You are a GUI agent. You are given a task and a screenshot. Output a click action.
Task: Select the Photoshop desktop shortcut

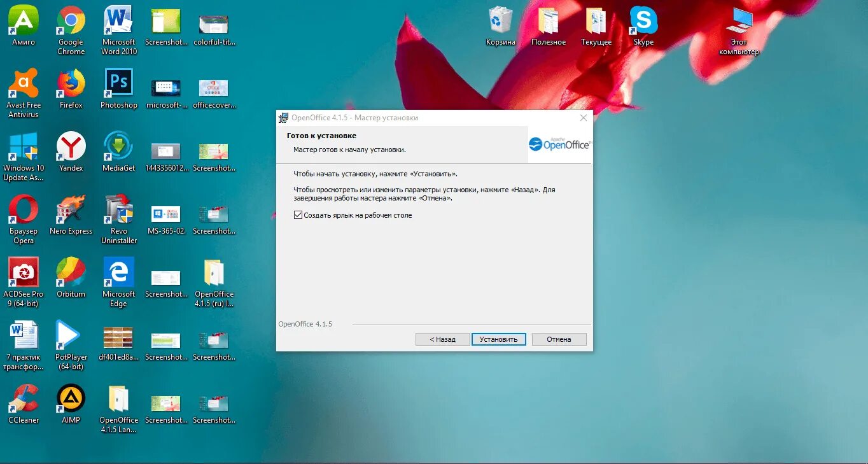(119, 89)
